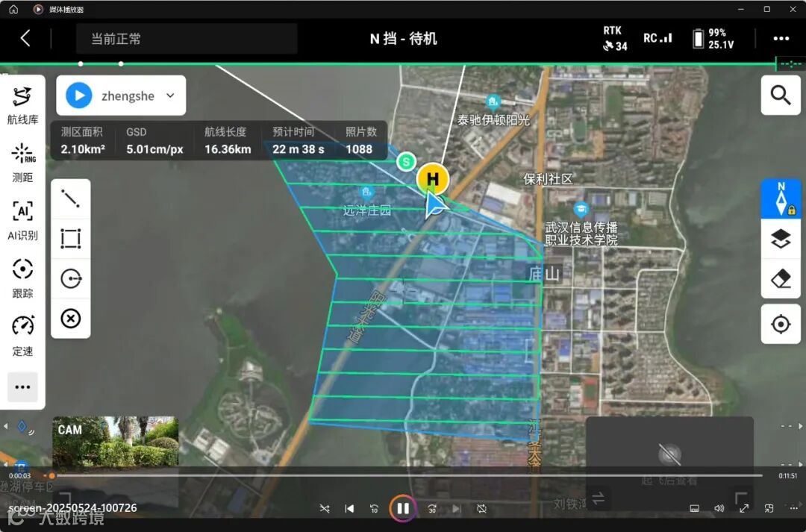Click the 远洋庄园 map label

(x=367, y=210)
